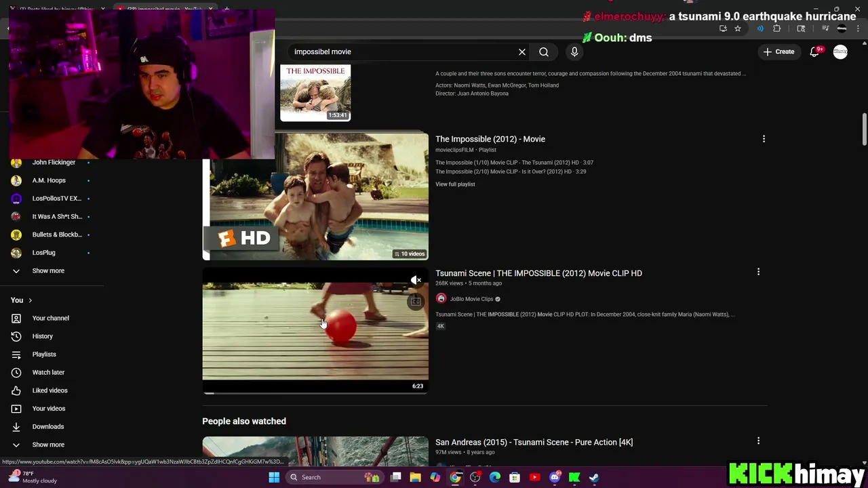The width and height of the screenshot is (868, 488).
Task: Unmute the Tsunami Scene preview
Action: pos(416,280)
